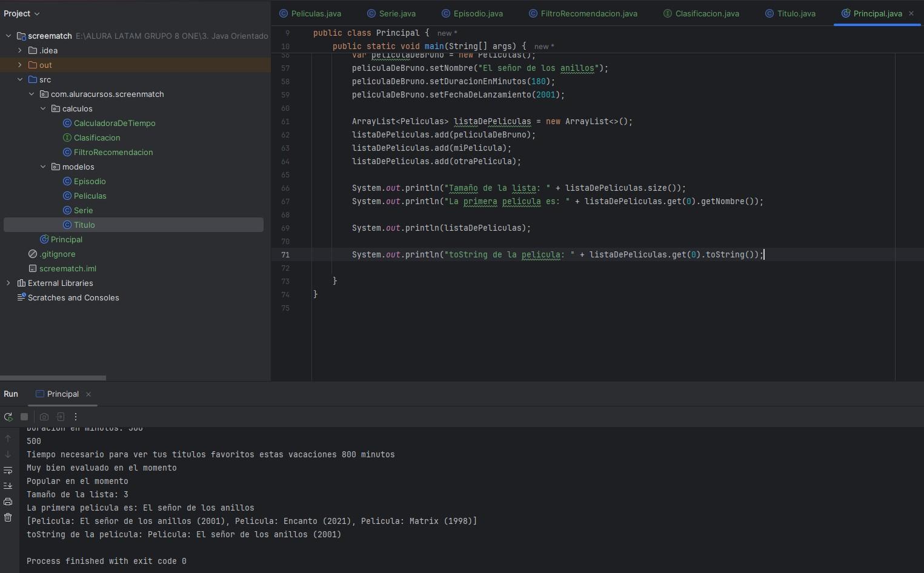Click the out folder icon
Viewport: 924px width, 573px height.
click(x=33, y=65)
